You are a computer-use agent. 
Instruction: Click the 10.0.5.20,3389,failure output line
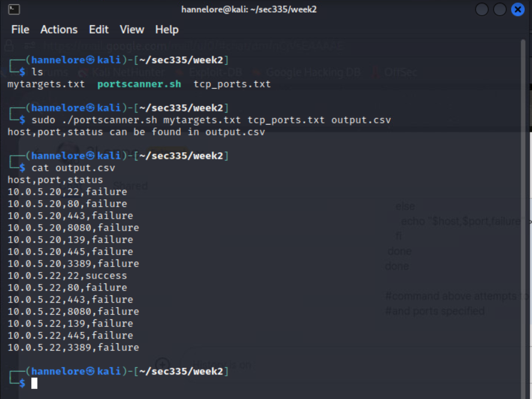point(73,264)
